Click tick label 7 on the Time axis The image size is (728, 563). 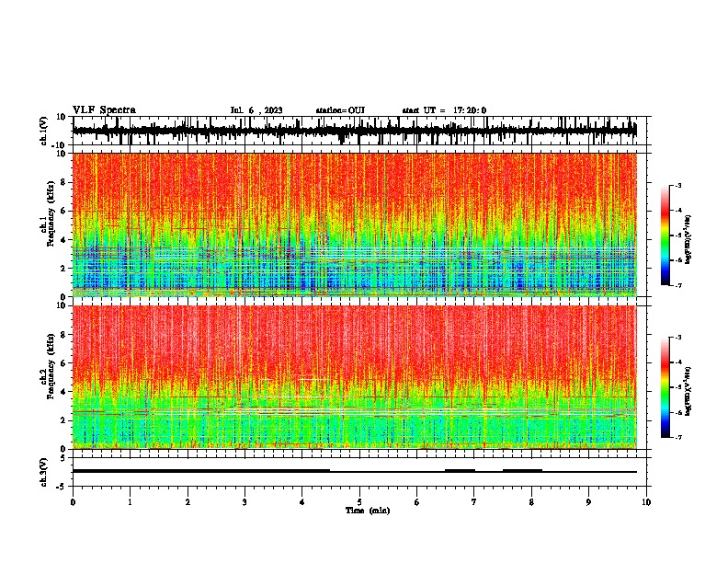474,502
